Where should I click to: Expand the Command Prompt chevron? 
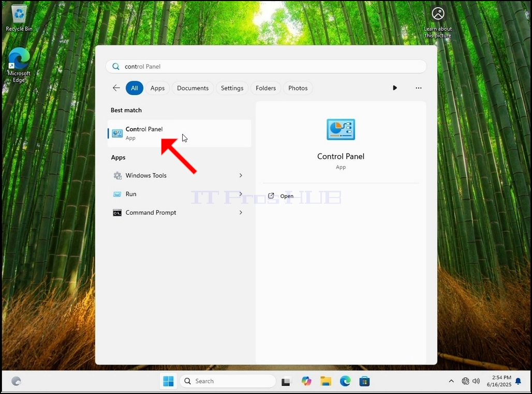[x=241, y=213]
